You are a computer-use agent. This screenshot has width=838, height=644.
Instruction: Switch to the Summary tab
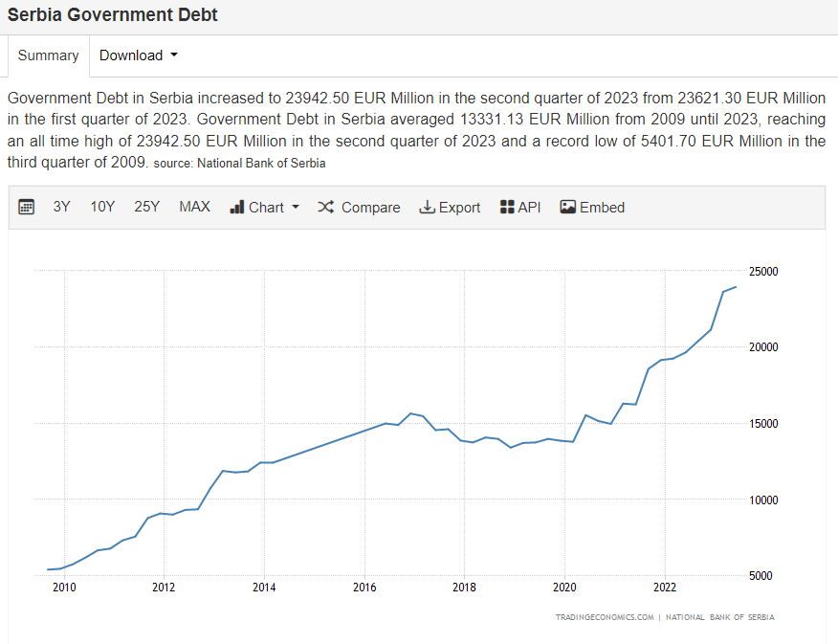tap(48, 56)
